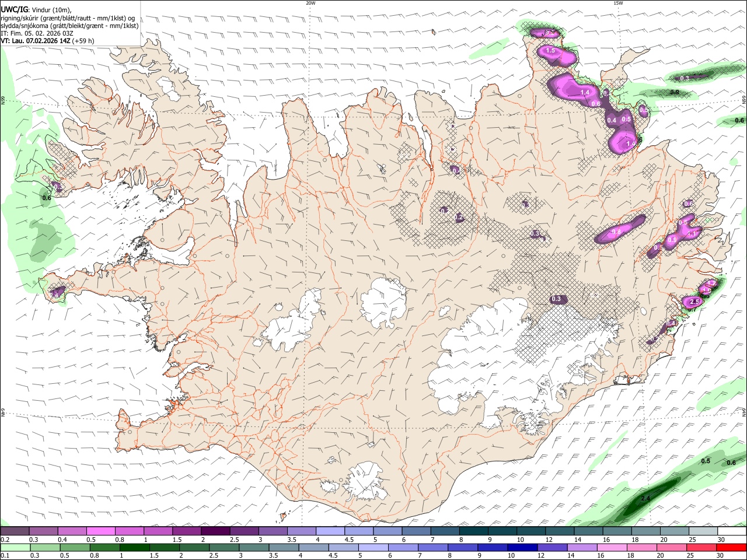This screenshot has width=747, height=560.
Task: Click the darkest purple 2 snow legend swatch
Action: click(x=216, y=531)
